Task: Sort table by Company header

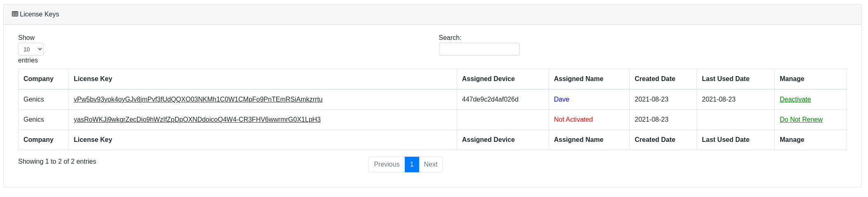Action: [38, 79]
